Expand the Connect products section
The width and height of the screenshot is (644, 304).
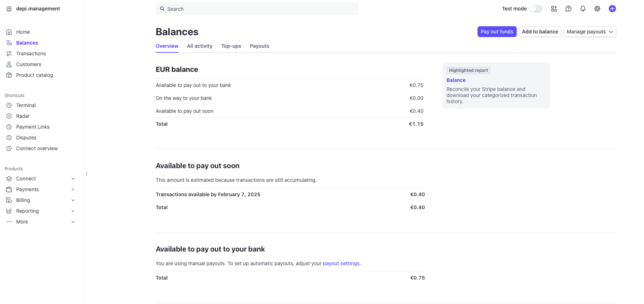pyautogui.click(x=73, y=179)
